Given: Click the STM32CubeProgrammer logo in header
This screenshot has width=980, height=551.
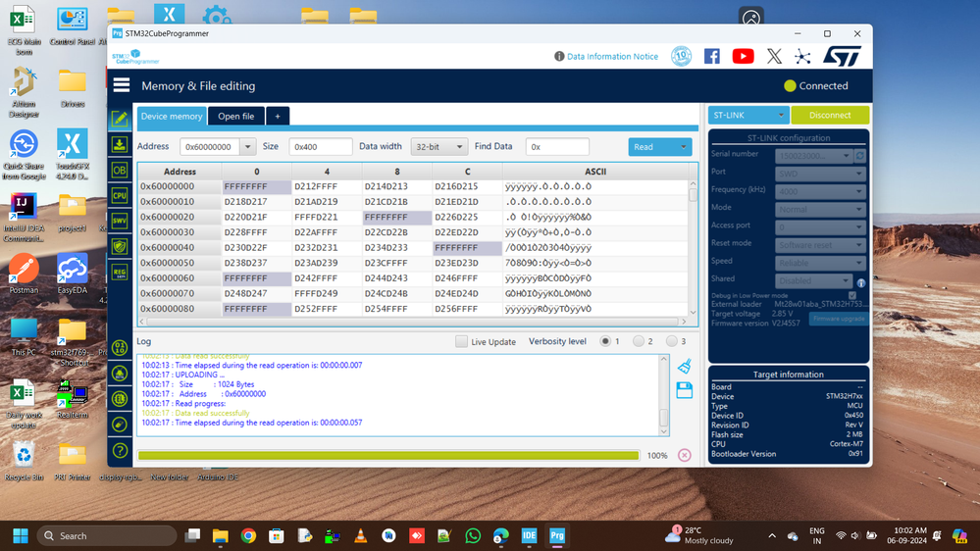Looking at the screenshot, I should (x=135, y=57).
